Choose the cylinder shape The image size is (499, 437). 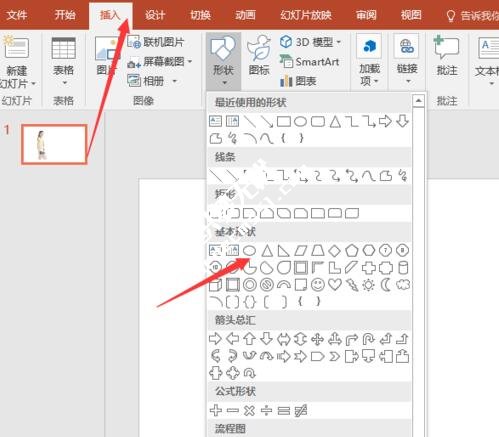(403, 268)
